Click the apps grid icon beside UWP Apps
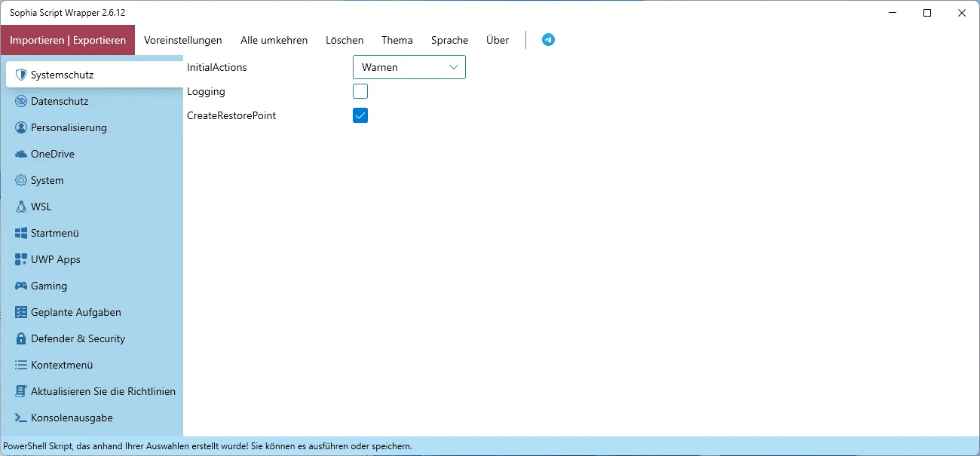Screen dimensions: 980x456 tap(21, 259)
